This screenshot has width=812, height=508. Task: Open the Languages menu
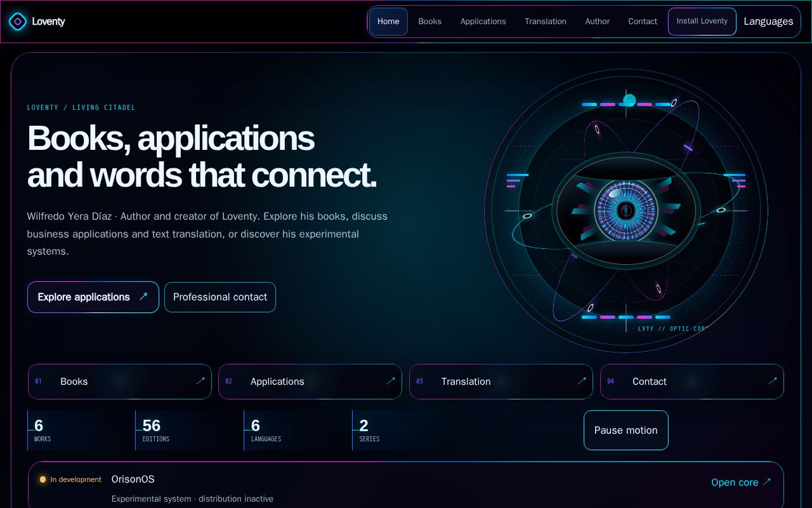pyautogui.click(x=768, y=22)
